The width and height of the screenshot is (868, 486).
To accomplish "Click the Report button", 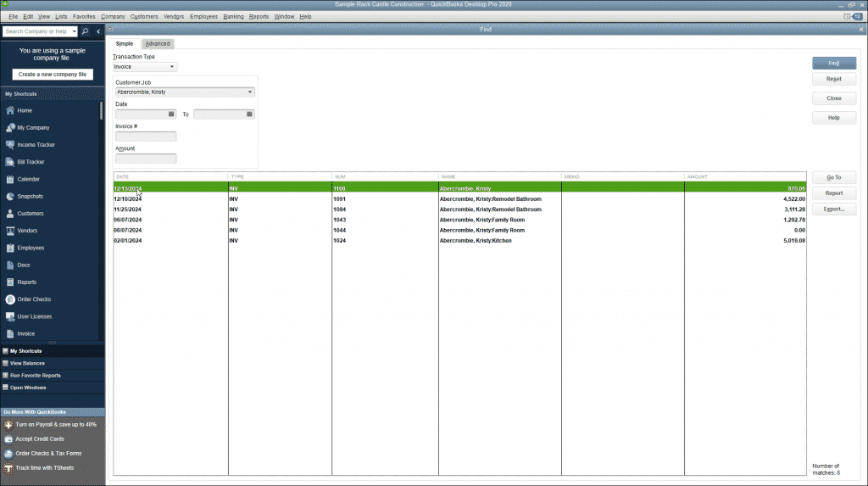I will click(834, 193).
